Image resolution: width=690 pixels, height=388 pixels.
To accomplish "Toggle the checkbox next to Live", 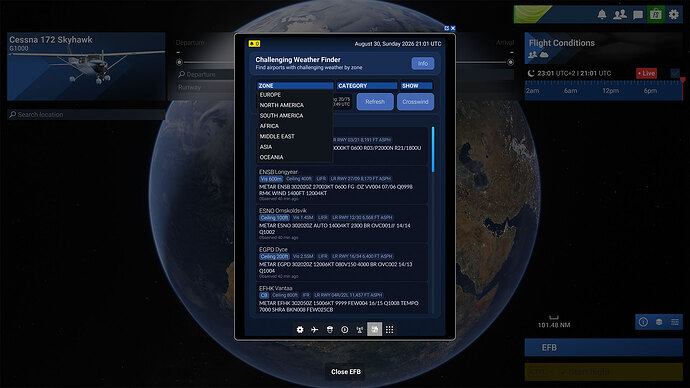I will (x=675, y=73).
